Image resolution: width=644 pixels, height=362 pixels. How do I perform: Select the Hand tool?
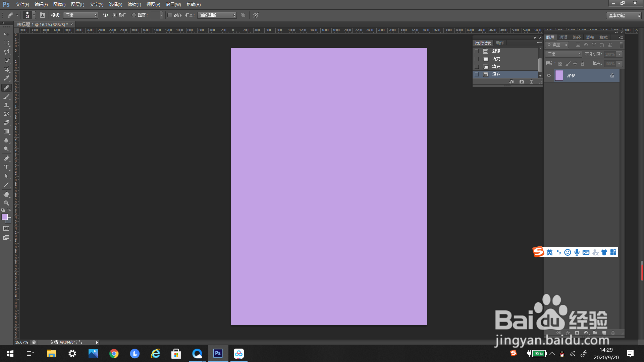[6, 194]
